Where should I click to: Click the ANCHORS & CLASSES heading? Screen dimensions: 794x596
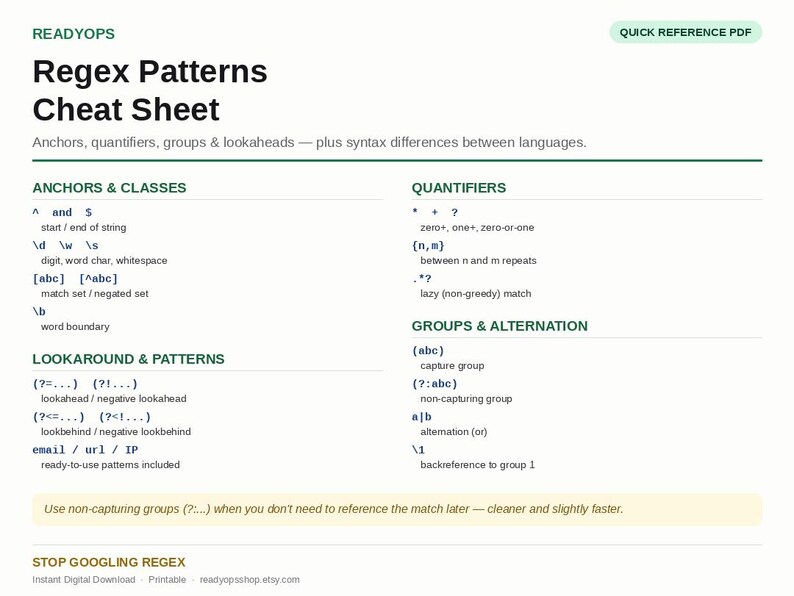[109, 188]
